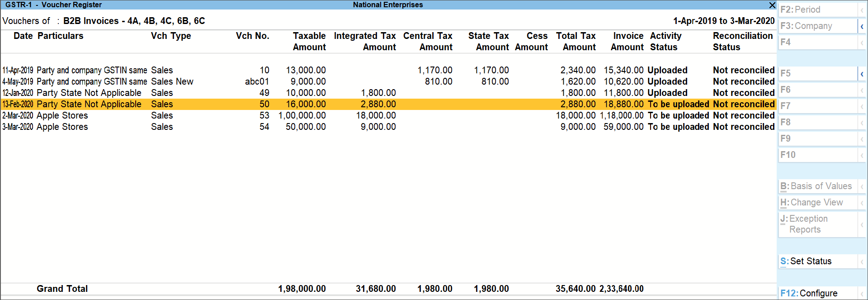
Task: Expand the chevron beside F2: Period
Action: (862, 10)
